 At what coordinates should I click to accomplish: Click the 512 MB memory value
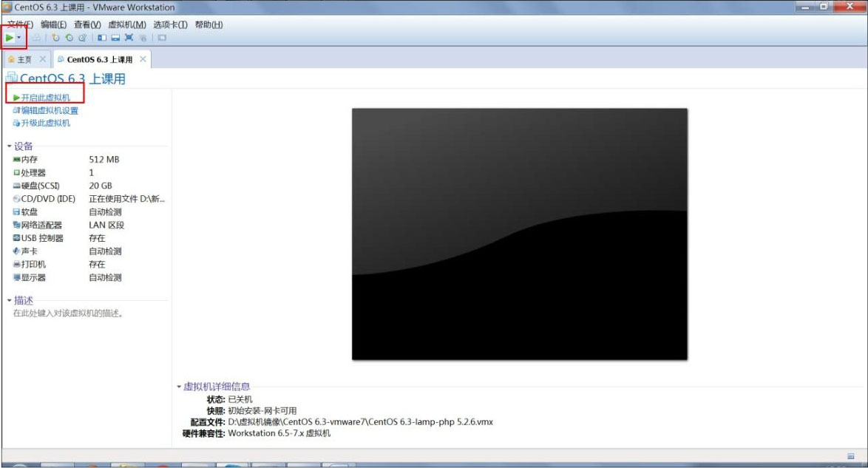tap(104, 160)
